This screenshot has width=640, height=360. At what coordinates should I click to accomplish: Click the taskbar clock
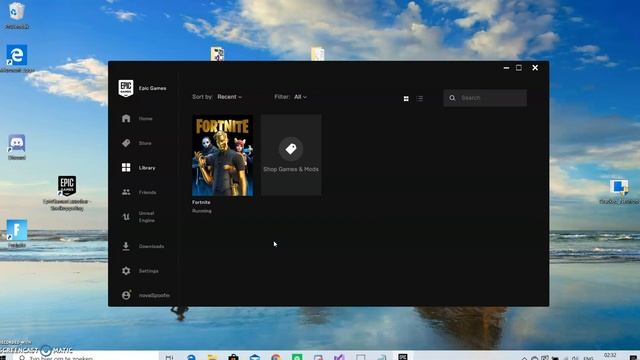coord(610,356)
